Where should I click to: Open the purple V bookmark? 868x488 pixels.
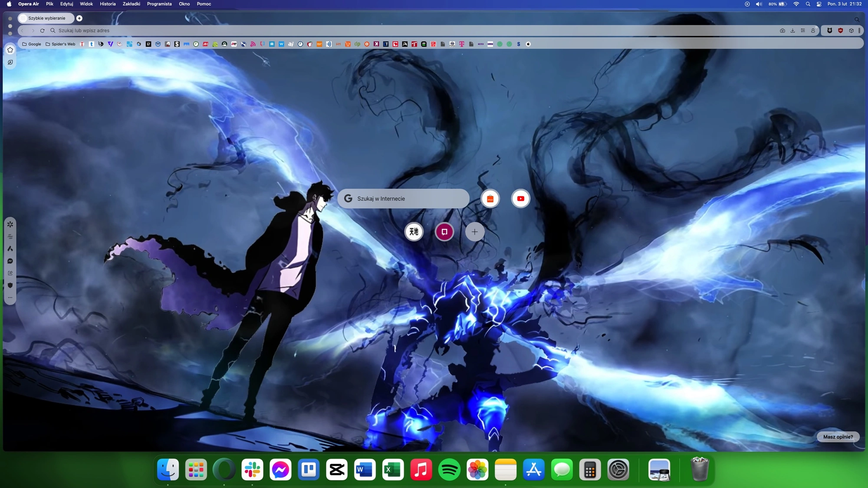click(110, 44)
